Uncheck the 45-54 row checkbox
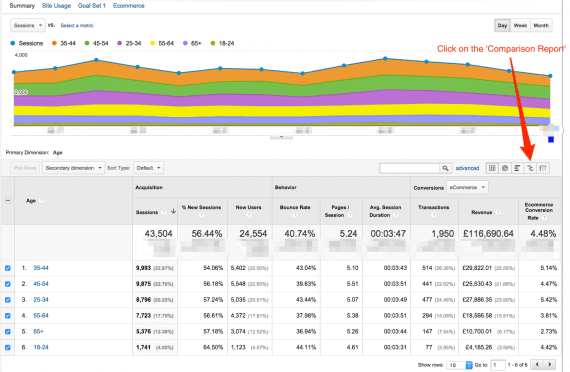This screenshot has height=372, width=570. click(x=8, y=284)
